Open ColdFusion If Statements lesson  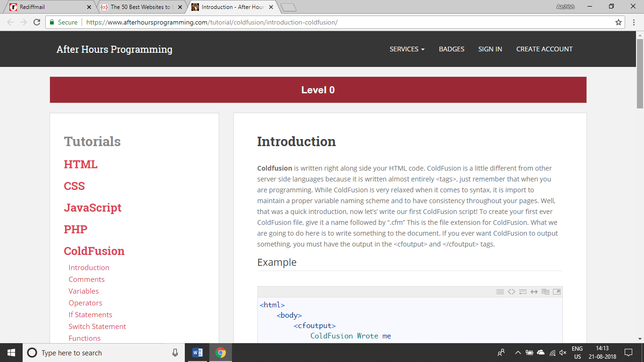coord(91,314)
